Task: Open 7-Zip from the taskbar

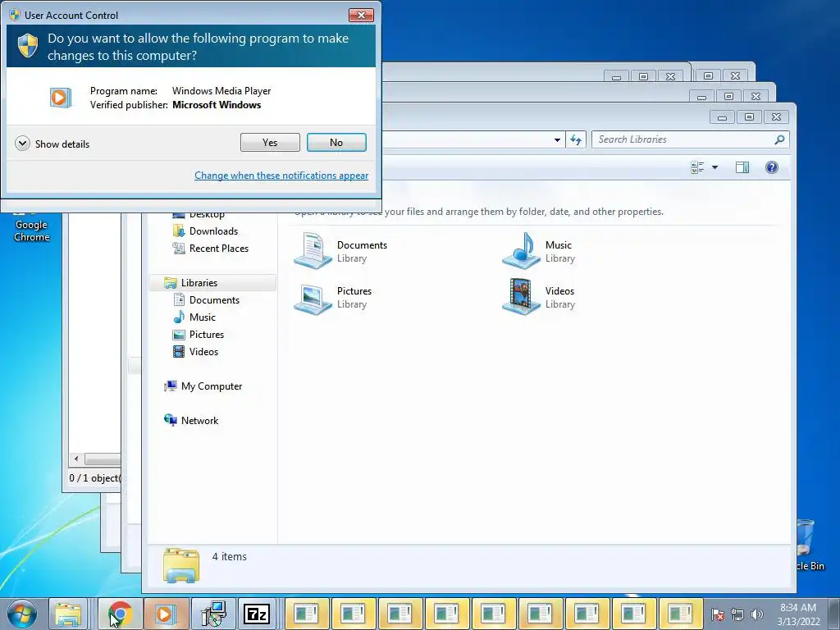Action: (257, 614)
